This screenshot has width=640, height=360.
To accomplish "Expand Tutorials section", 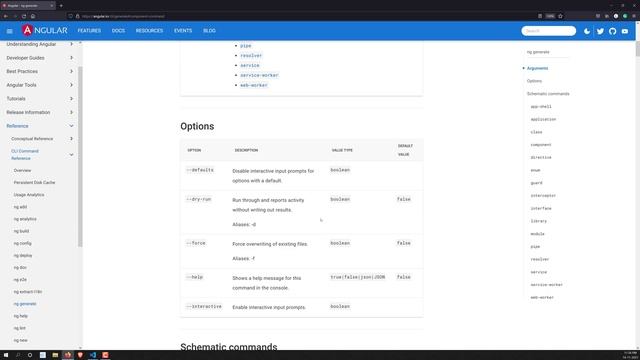I will point(39,99).
